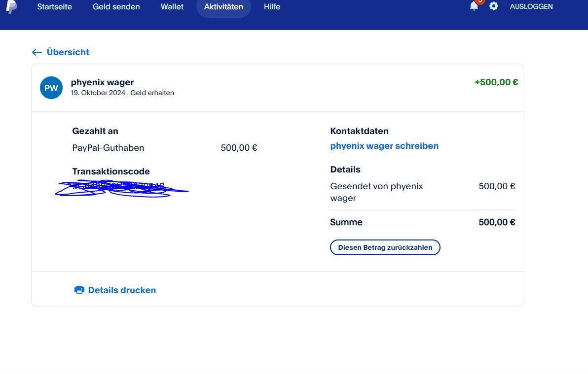Open settings gear icon

click(494, 6)
